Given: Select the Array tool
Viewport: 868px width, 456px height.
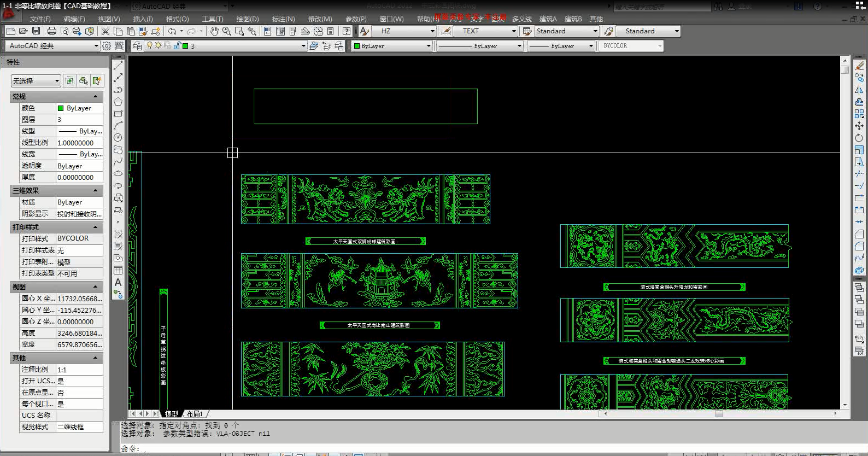Looking at the screenshot, I should tap(859, 114).
